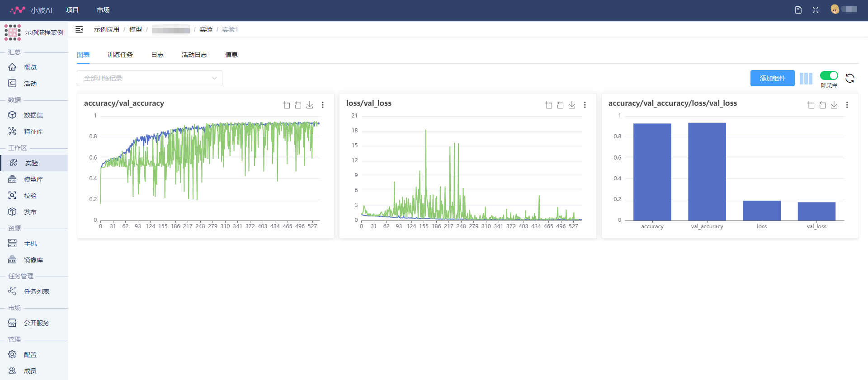The width and height of the screenshot is (868, 380).
Task: Open more options for accuracy/val_accuracy chart
Action: 323,105
